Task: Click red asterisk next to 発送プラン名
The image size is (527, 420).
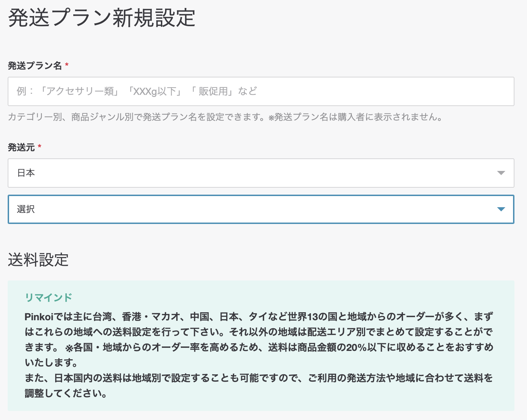Action: (x=67, y=65)
